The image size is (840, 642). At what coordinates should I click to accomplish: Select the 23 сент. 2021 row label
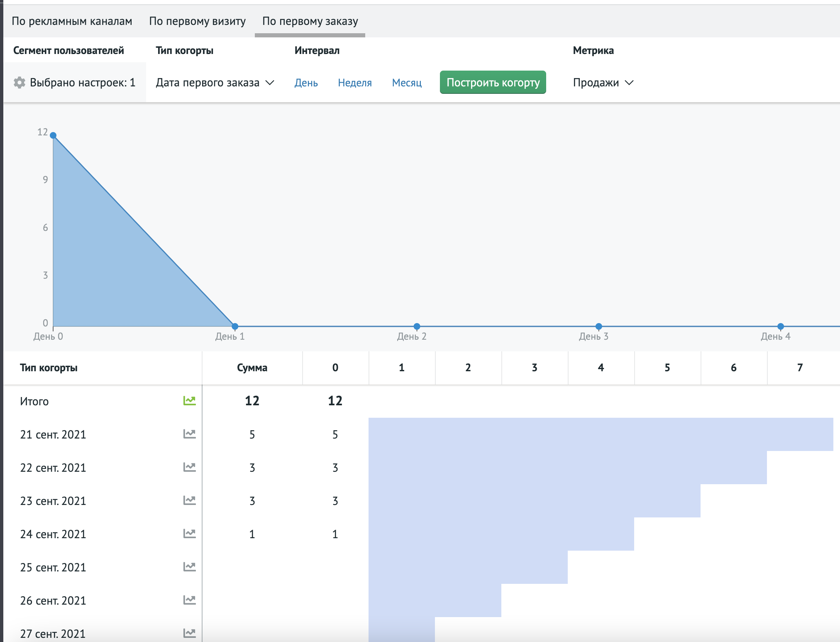53,501
